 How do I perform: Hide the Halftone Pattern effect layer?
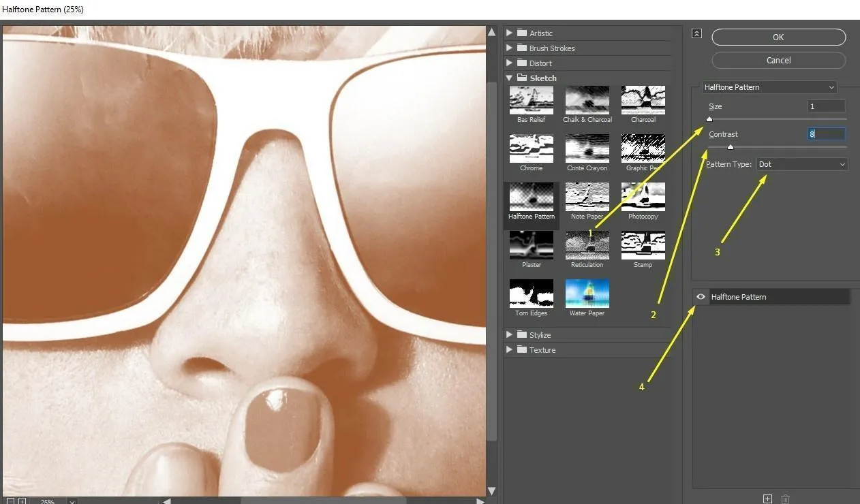(x=701, y=297)
